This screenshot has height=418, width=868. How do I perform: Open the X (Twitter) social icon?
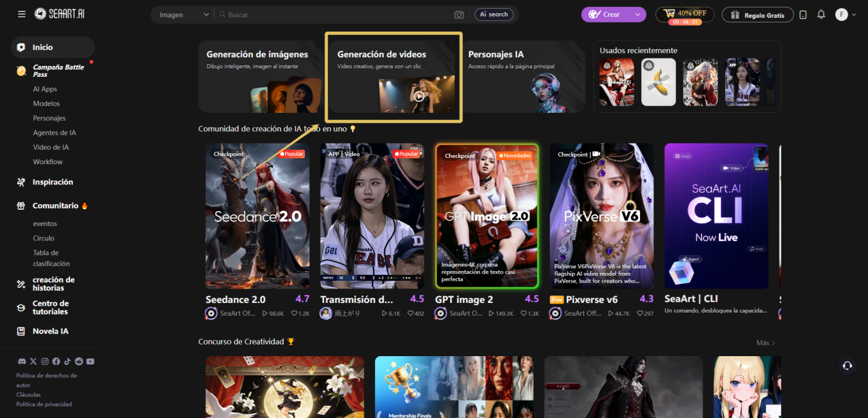coord(33,361)
